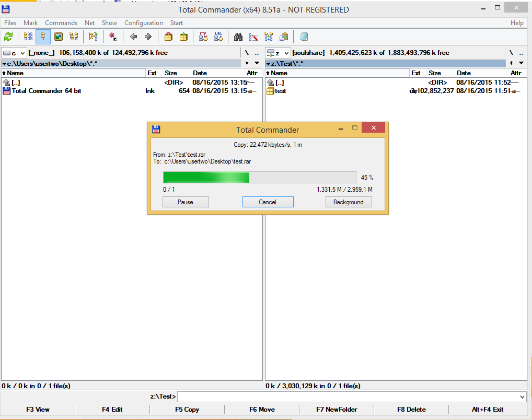
Task: Expand the right panel directory history arrow
Action: coord(521,63)
